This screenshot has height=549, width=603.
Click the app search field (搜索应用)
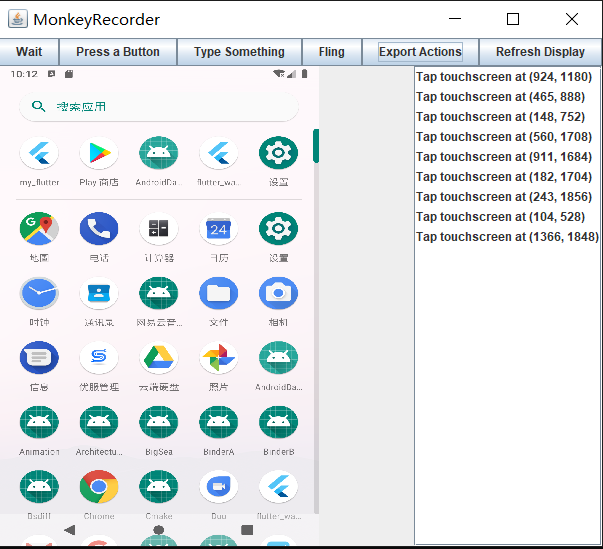point(159,106)
